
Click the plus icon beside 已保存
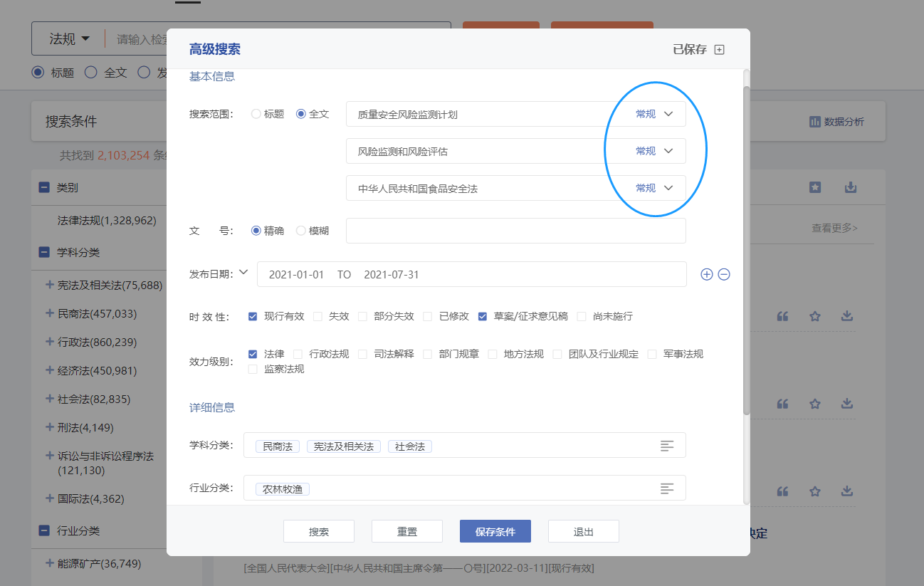click(719, 50)
